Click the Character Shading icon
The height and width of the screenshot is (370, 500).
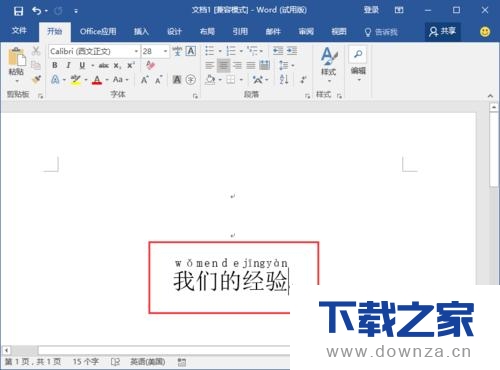177,80
